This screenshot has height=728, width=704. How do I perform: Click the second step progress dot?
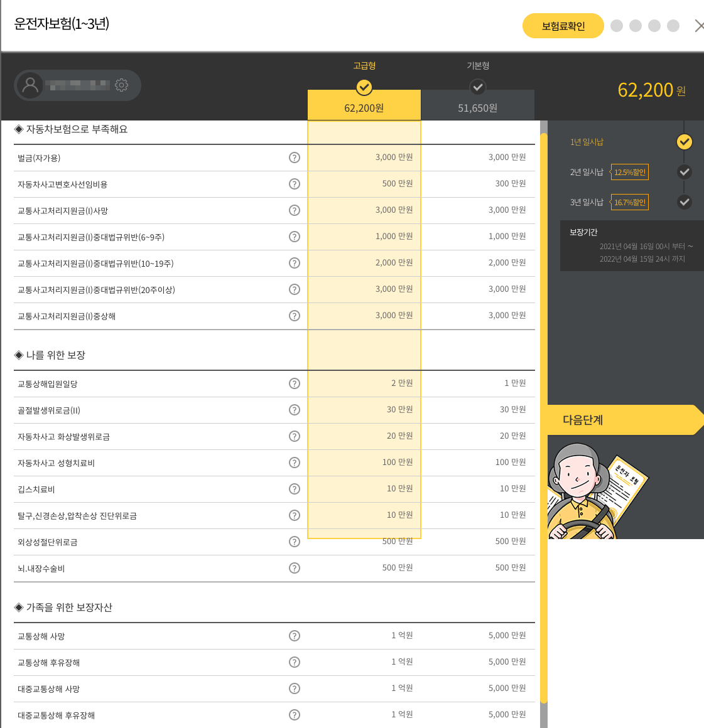click(636, 26)
